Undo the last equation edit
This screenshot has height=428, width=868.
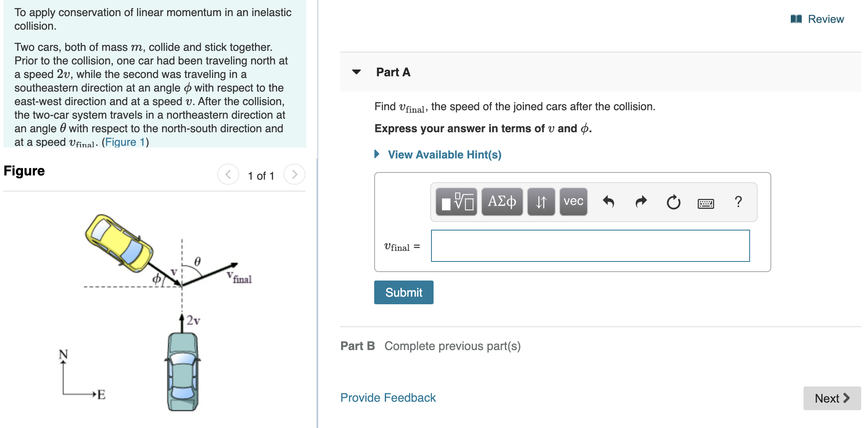click(x=610, y=202)
